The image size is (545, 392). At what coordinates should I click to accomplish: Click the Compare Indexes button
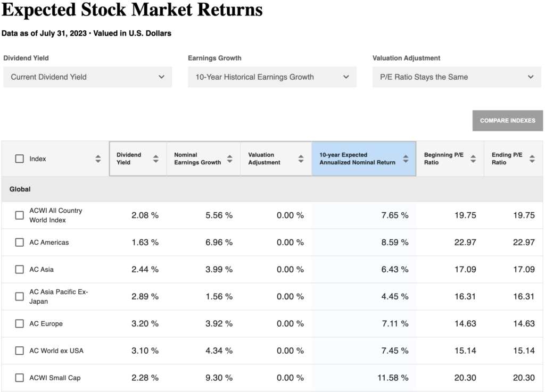pos(507,121)
